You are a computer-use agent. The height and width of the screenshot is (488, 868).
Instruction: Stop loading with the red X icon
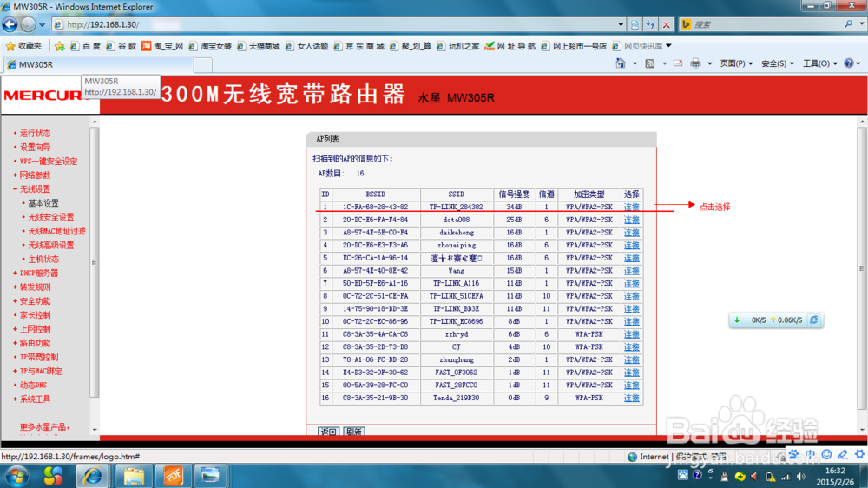click(x=667, y=24)
